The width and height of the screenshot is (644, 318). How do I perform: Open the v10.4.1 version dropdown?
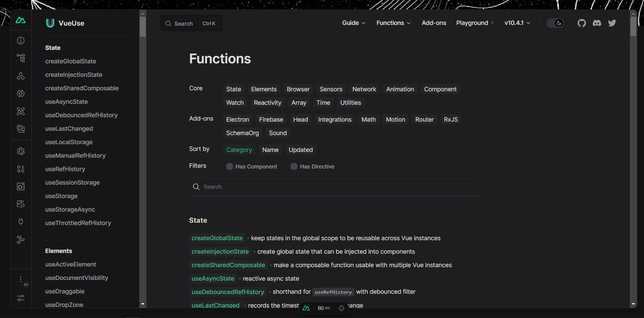pos(517,23)
